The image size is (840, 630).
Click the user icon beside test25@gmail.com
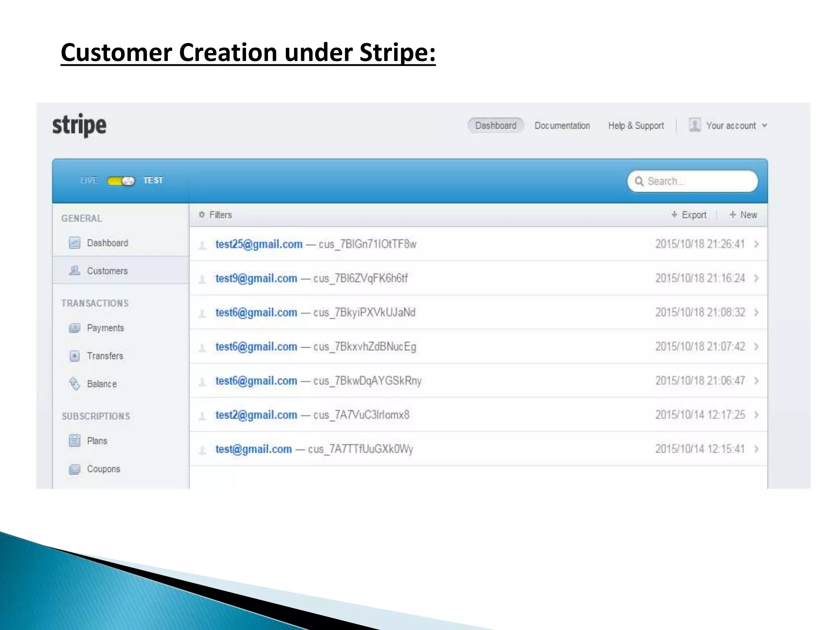202,245
